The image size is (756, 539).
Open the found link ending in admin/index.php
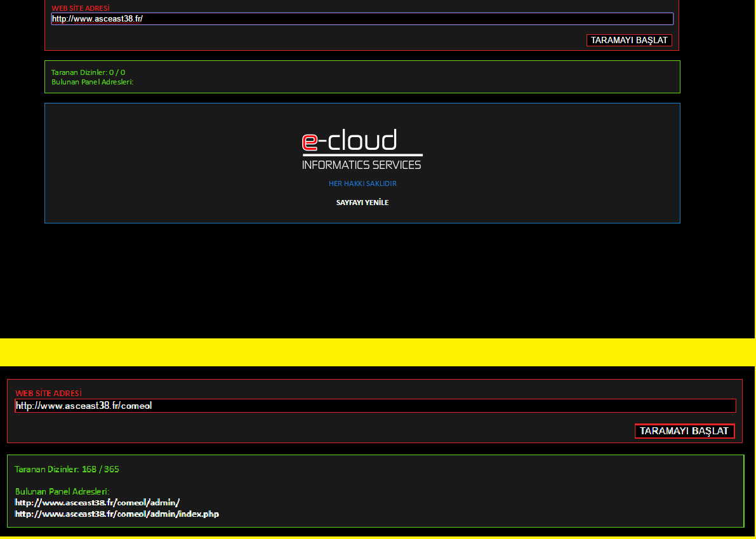coord(117,514)
